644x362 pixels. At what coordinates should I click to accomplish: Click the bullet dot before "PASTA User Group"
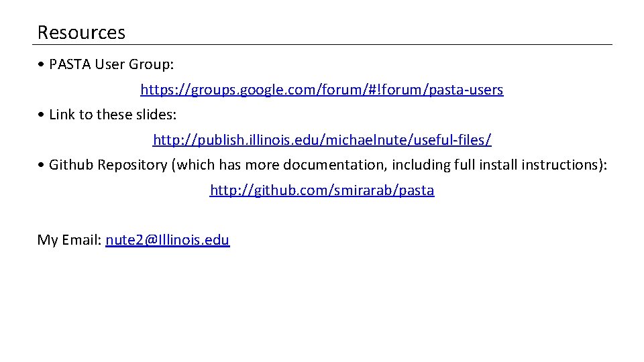pyautogui.click(x=42, y=65)
